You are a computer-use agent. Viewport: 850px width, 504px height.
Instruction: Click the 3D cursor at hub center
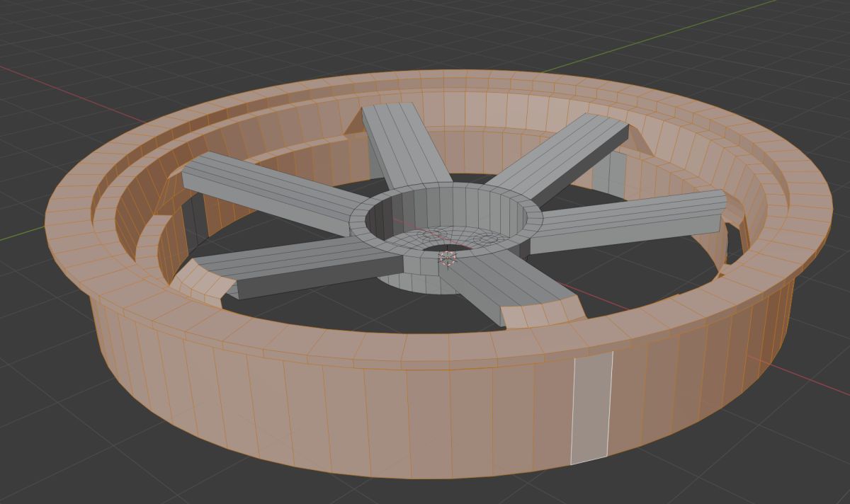[447, 258]
